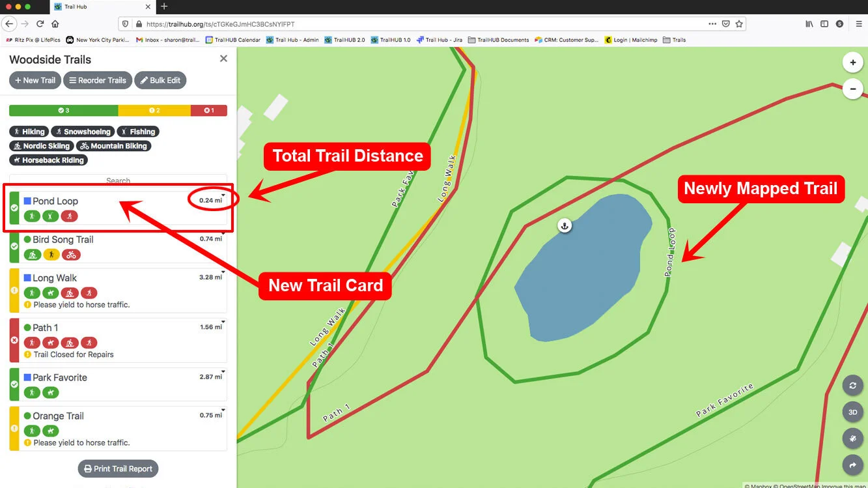Switch map to 3D view
Image resolution: width=868 pixels, height=488 pixels.
point(852,412)
